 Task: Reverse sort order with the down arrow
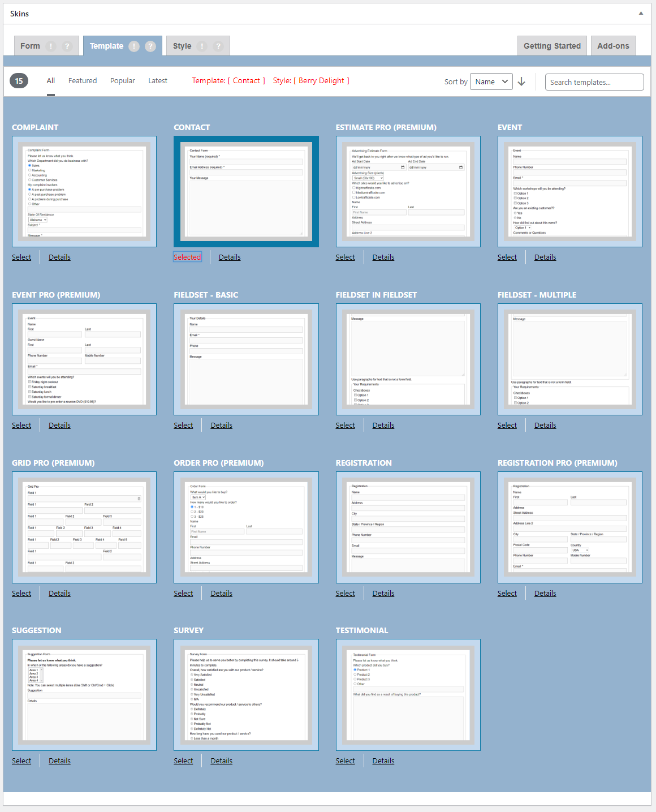[521, 82]
